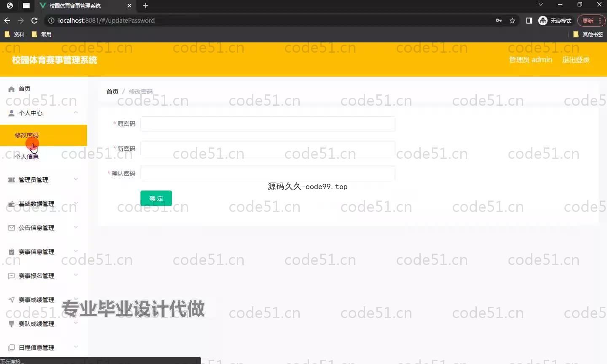Viewport: 607px width, 364px height.
Task: Select the 修改密码 menu item
Action: pos(43,135)
